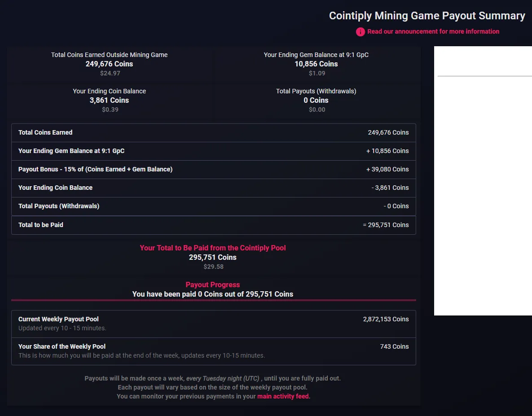Select 'Your Total to Be Paid from the Cointiply Pool' heading
The height and width of the screenshot is (416, 532).
pos(213,248)
